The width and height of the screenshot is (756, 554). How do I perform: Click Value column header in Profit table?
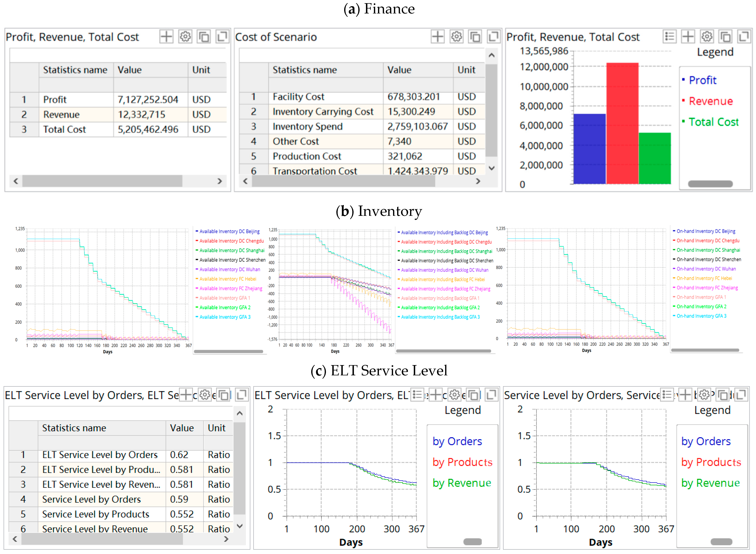129,70
